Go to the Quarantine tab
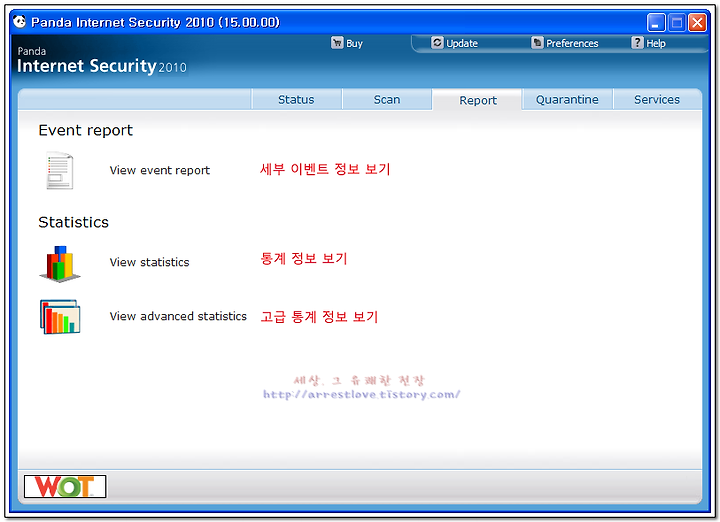The image size is (720, 522). pos(567,100)
